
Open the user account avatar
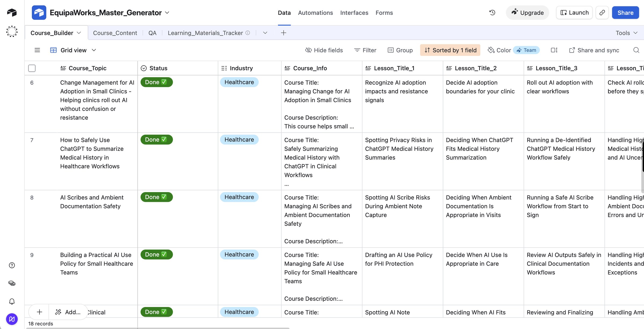pyautogui.click(x=12, y=319)
